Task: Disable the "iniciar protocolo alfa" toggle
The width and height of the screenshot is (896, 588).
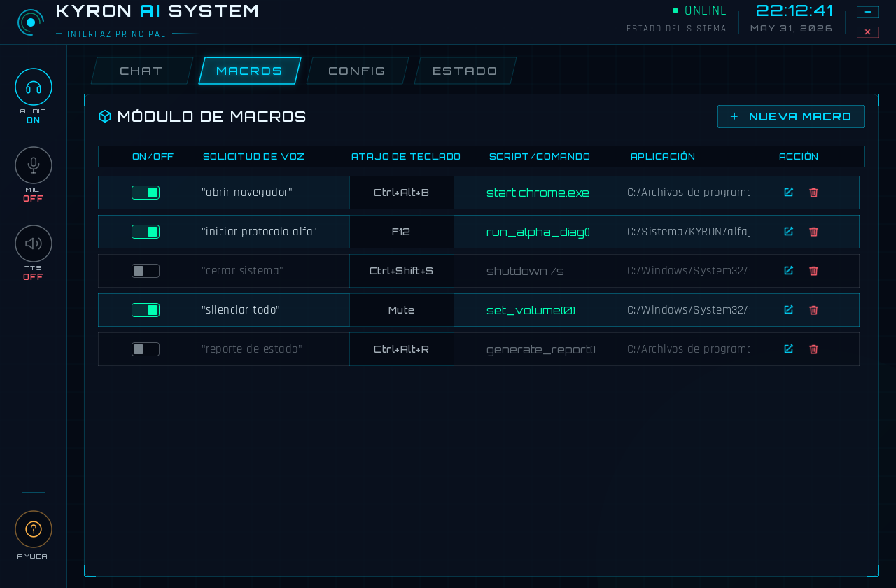Action: pos(146,232)
